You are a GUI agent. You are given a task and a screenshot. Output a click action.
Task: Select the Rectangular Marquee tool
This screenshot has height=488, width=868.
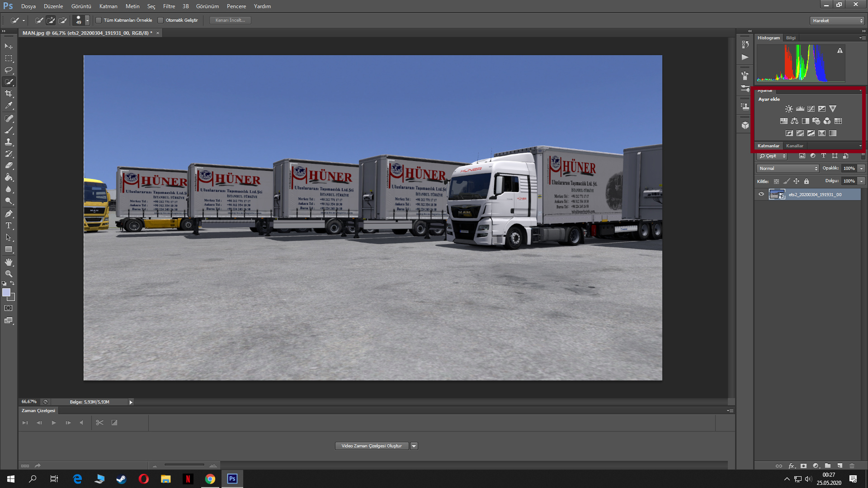click(9, 58)
